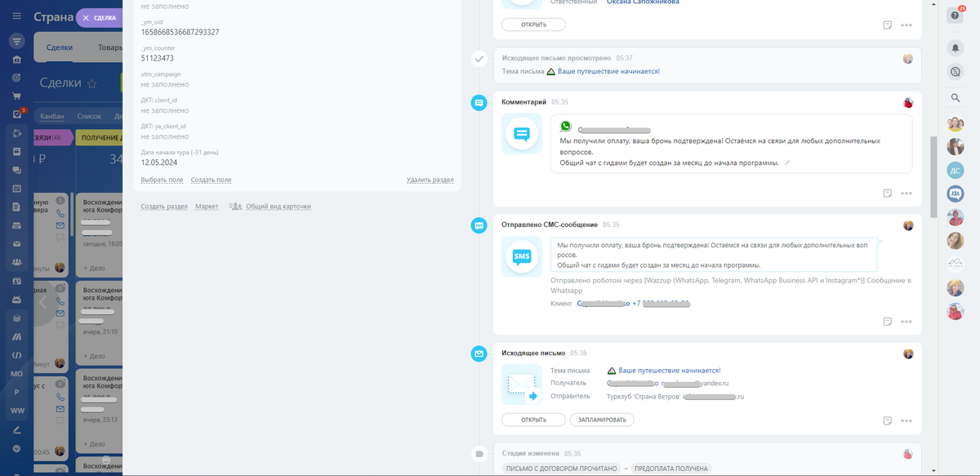980x476 pixels.
Task: Open the chat bubbles icon in left sidebar
Action: [16, 170]
